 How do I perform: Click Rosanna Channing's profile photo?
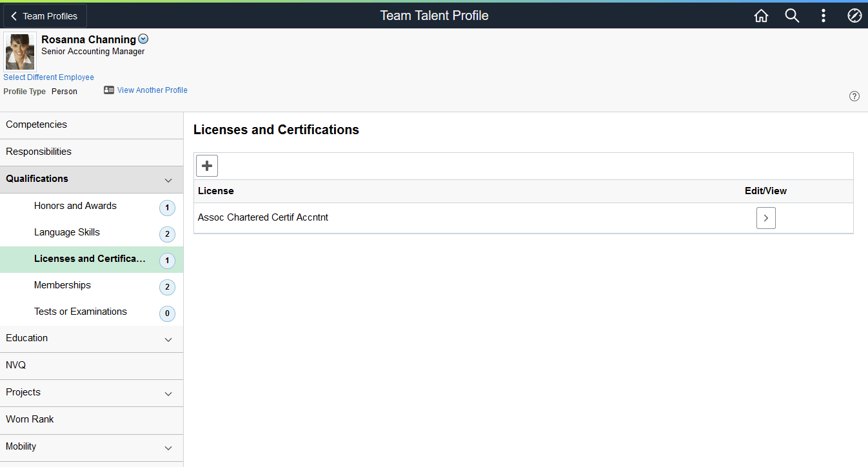(x=19, y=51)
